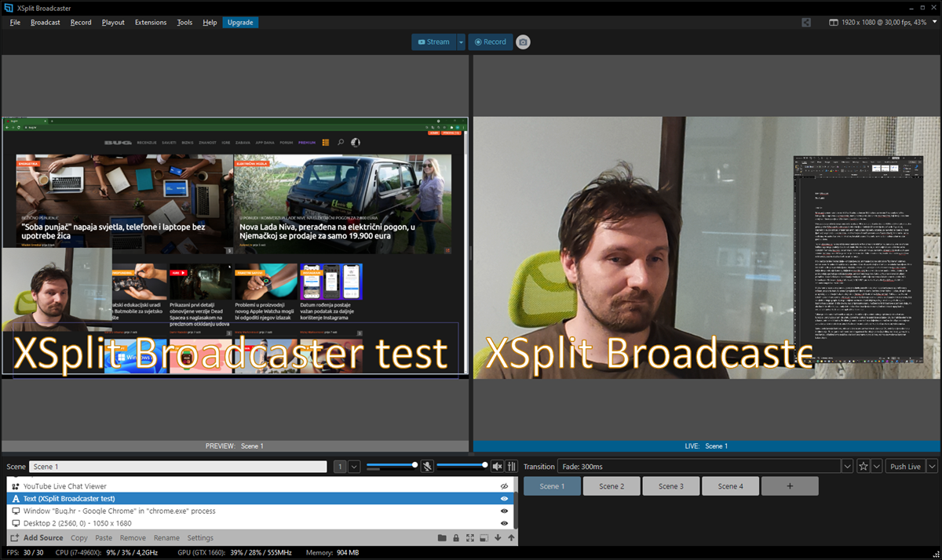Click the text 'A' source type icon
Screen dimensions: 942x560
coord(16,499)
